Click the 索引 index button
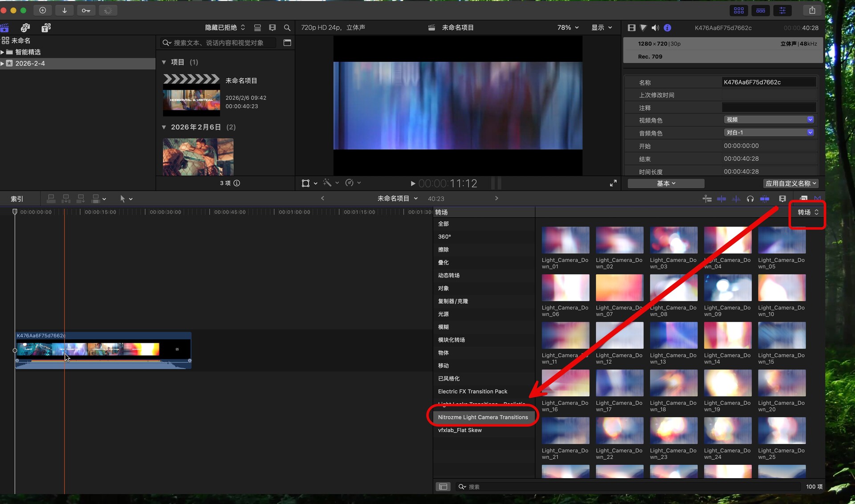Viewport: 855px width, 504px height. coord(17,199)
